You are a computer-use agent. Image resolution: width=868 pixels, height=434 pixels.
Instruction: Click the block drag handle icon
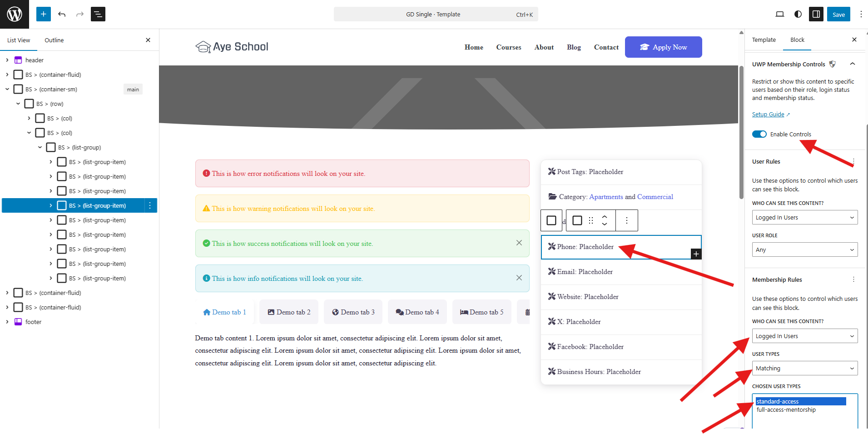tap(591, 220)
